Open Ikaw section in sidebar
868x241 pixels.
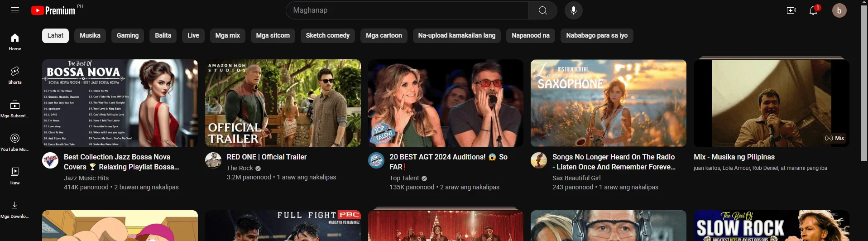pyautogui.click(x=15, y=176)
